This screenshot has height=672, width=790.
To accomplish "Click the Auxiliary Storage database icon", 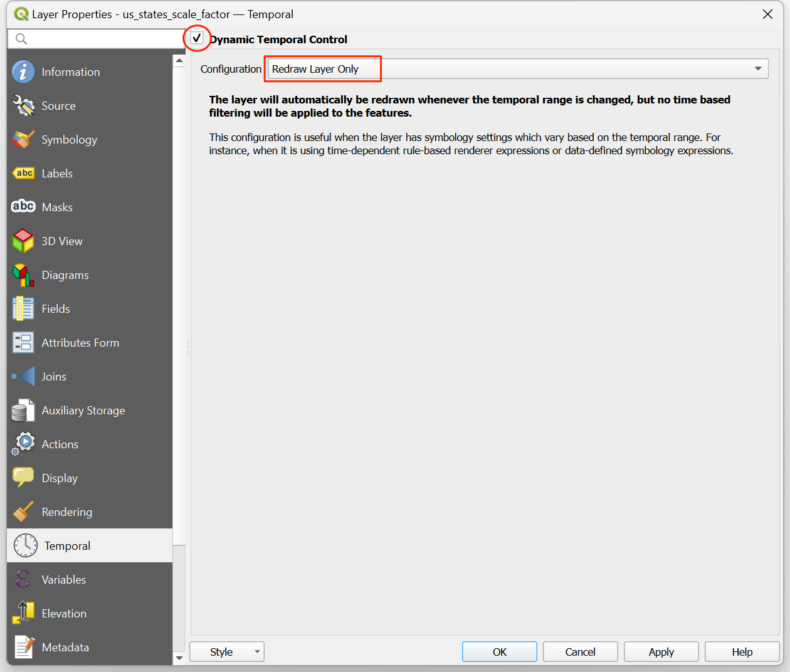I will pyautogui.click(x=23, y=411).
